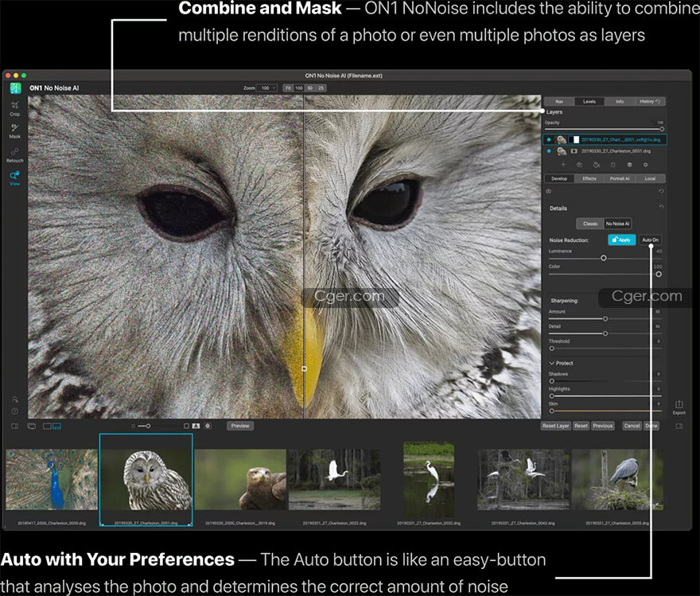Open the History tab
Image resolution: width=700 pixels, height=596 pixels.
[x=650, y=101]
